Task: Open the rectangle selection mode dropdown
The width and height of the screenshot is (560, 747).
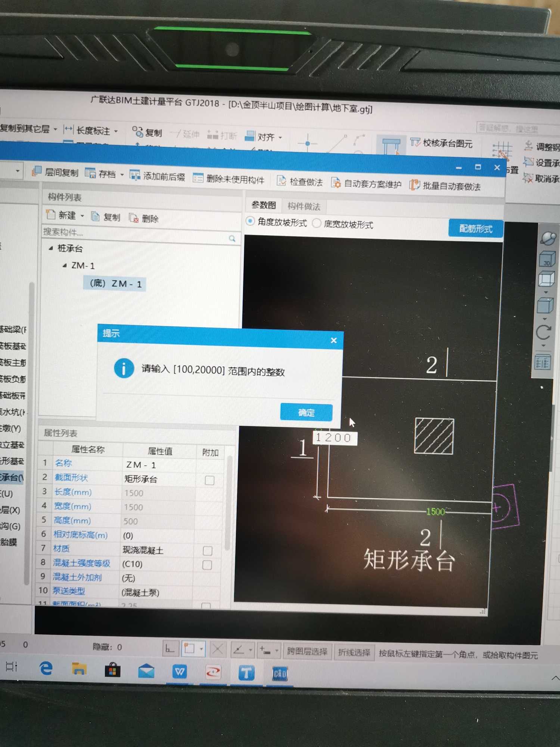Action: 202,649
